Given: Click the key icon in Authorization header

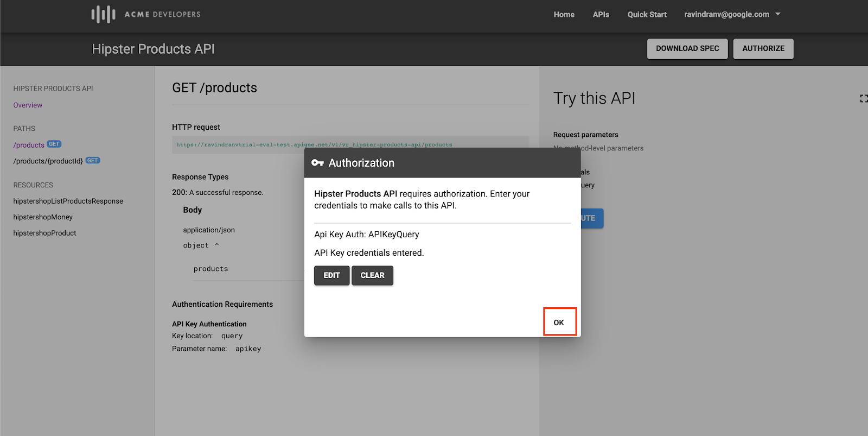Looking at the screenshot, I should click(317, 163).
